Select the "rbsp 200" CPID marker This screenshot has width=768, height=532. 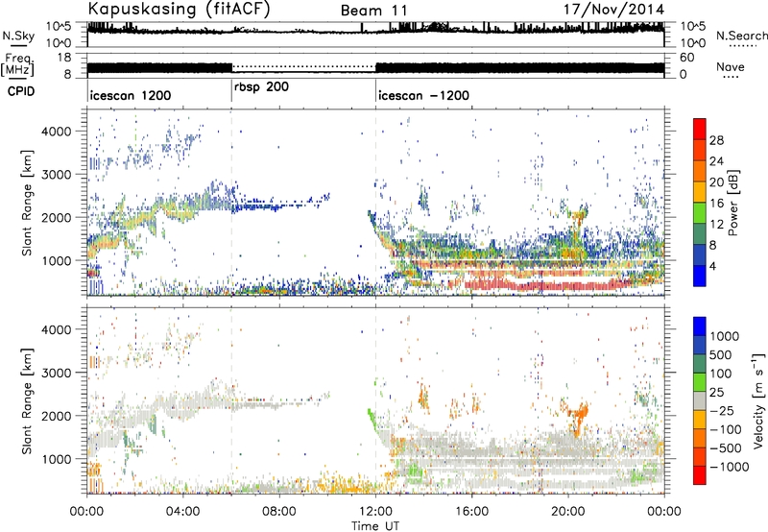tap(261, 87)
